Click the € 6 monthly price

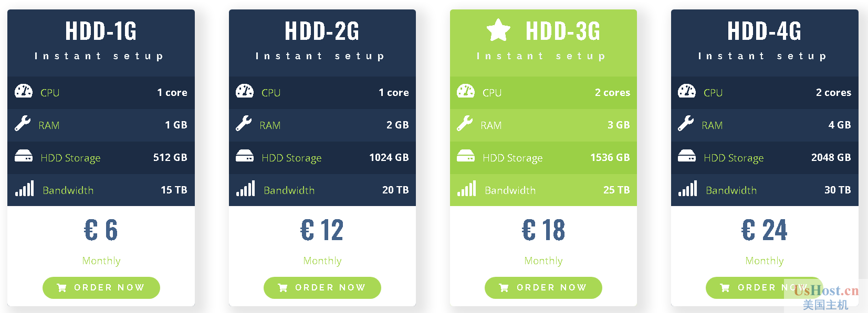(x=101, y=230)
